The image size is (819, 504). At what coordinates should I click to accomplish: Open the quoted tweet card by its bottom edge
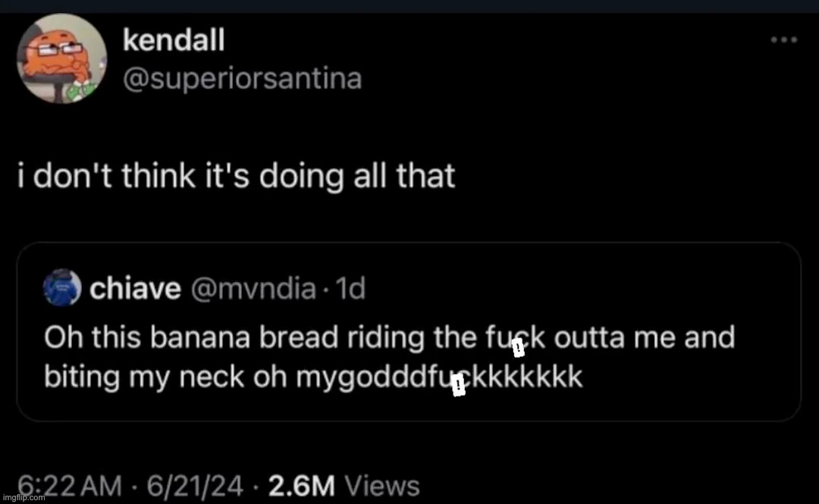tap(409, 417)
